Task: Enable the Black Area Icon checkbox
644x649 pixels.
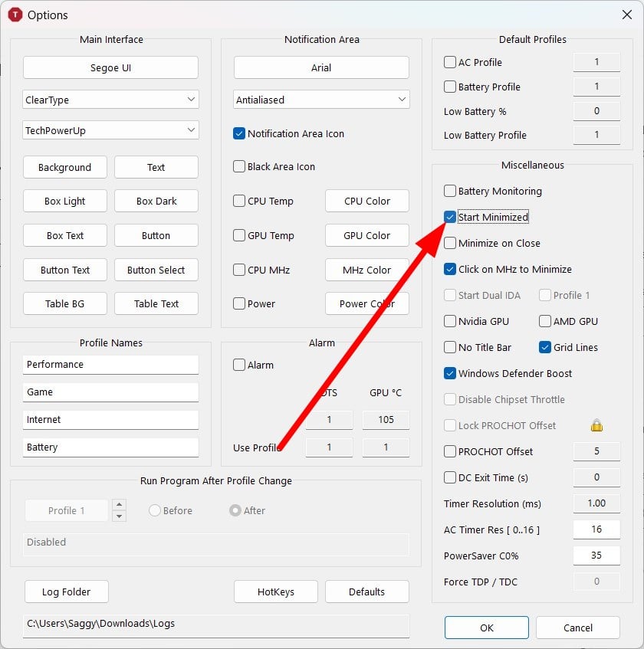Action: pyautogui.click(x=239, y=166)
